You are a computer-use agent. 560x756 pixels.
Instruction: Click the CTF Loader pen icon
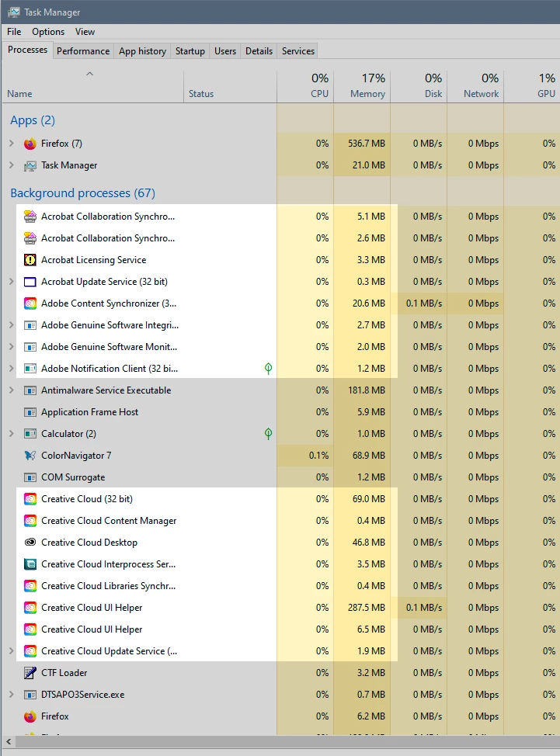pos(30,673)
